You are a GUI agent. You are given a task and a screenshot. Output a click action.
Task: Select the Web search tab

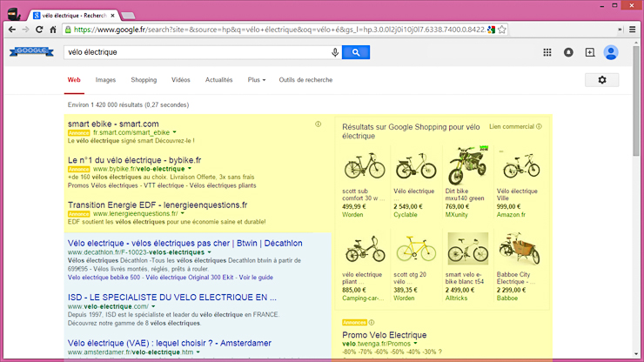(x=74, y=80)
